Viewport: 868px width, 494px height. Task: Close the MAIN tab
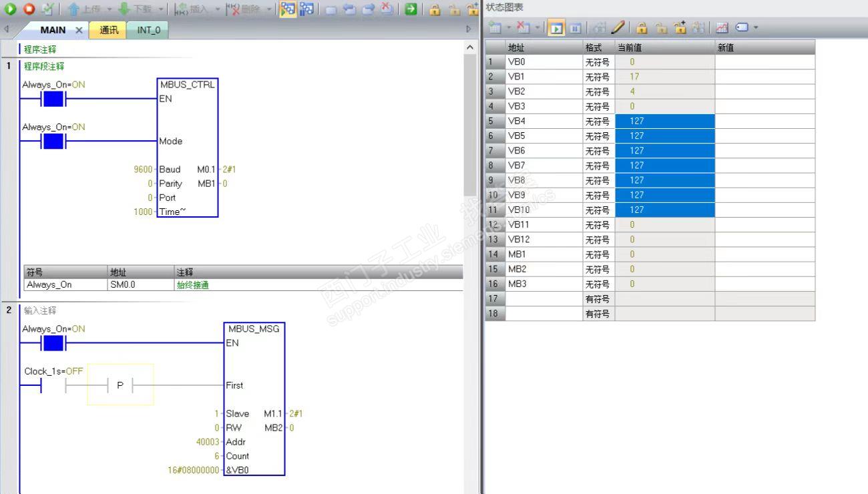tap(79, 30)
